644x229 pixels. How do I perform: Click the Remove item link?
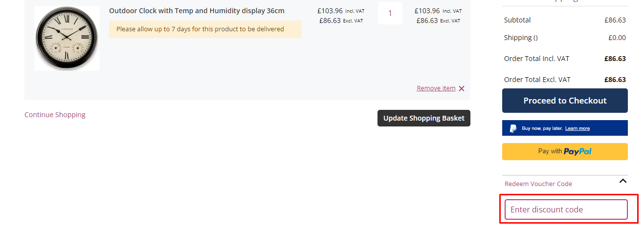point(436,88)
